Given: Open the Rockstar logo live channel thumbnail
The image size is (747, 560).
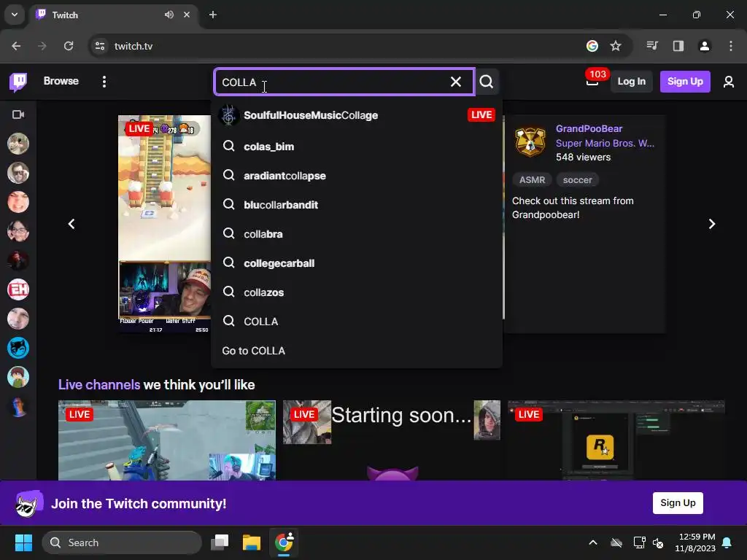Looking at the screenshot, I should [616, 440].
